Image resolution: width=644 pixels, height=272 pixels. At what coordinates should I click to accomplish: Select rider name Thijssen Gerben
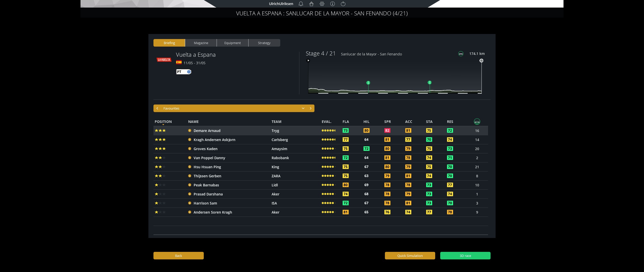(207, 176)
